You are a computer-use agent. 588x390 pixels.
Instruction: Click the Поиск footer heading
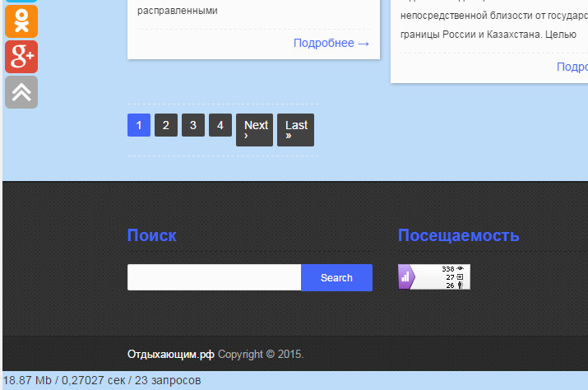[151, 235]
